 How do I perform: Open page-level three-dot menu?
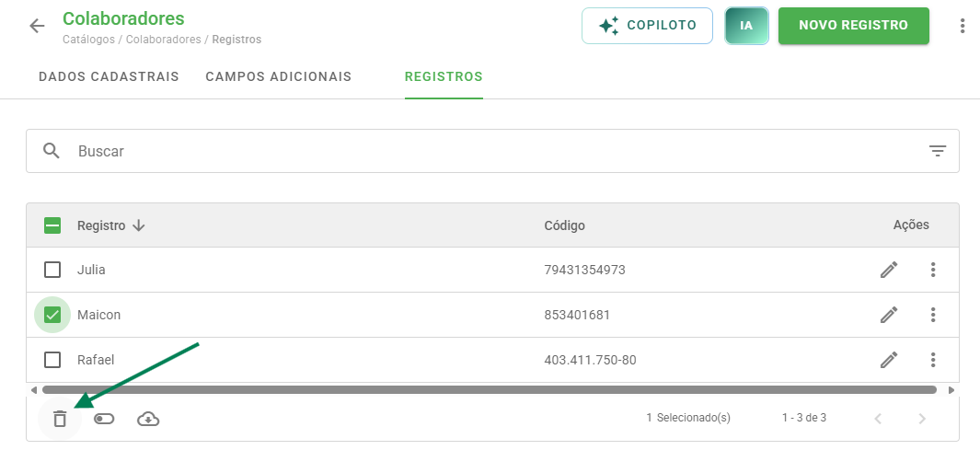click(962, 26)
